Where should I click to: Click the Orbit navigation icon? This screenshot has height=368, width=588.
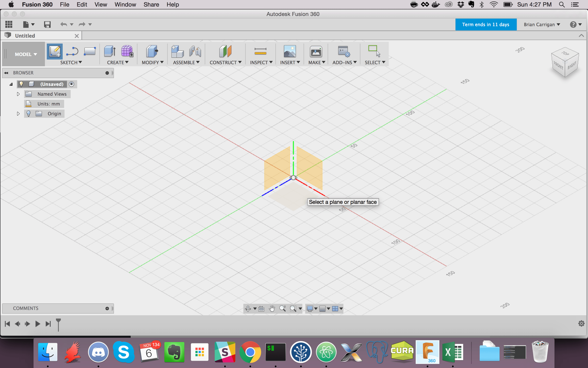(248, 309)
